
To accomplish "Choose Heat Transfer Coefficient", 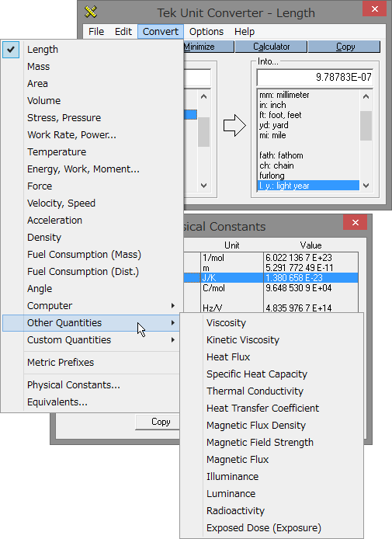I will pos(272,408).
